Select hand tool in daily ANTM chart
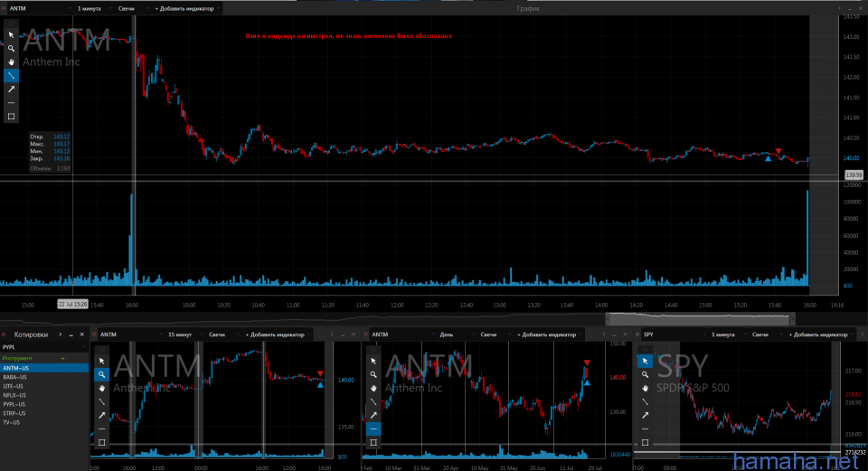868x471 pixels. point(373,388)
